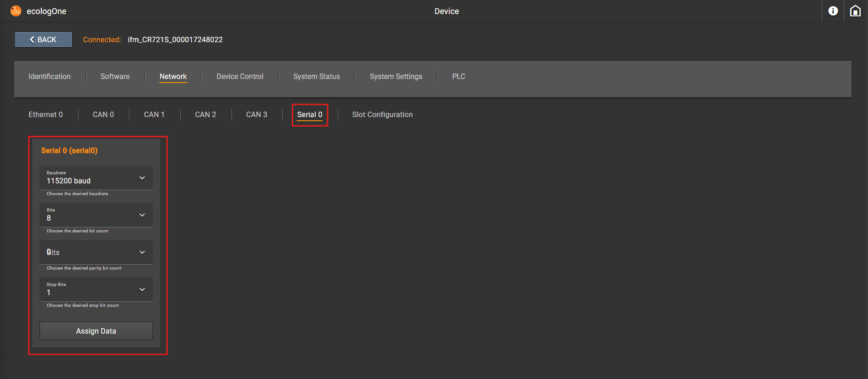Expand the Stop Bits dropdown
The image size is (868, 379).
coord(96,290)
